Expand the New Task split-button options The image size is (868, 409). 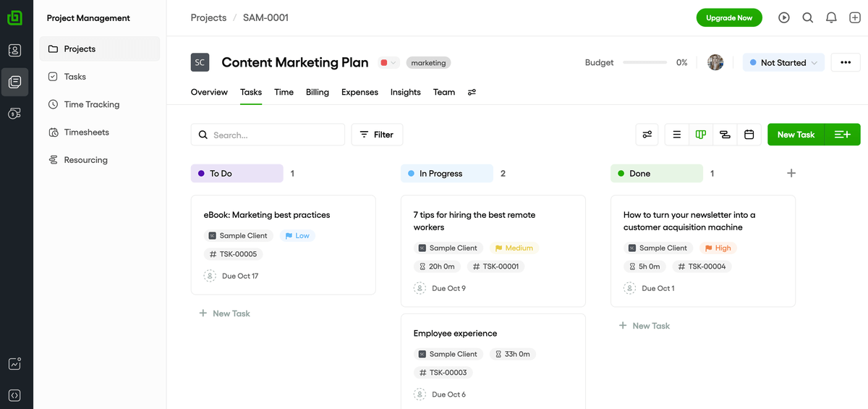click(x=842, y=135)
